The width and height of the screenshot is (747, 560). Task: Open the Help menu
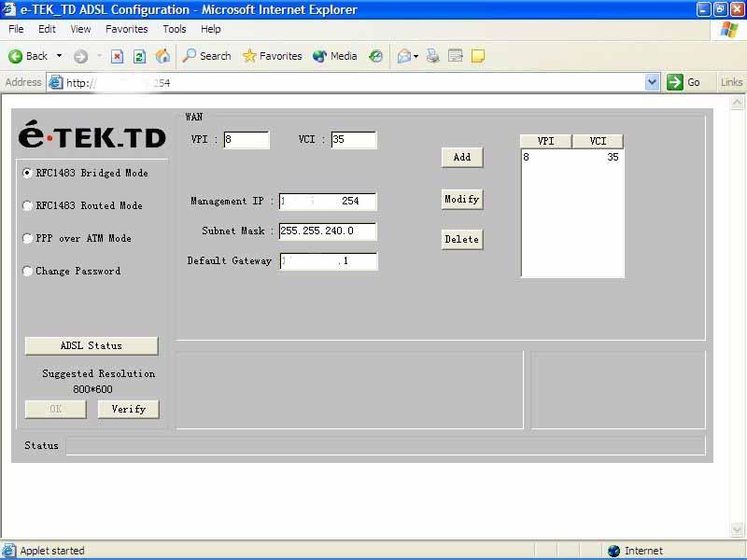click(211, 29)
